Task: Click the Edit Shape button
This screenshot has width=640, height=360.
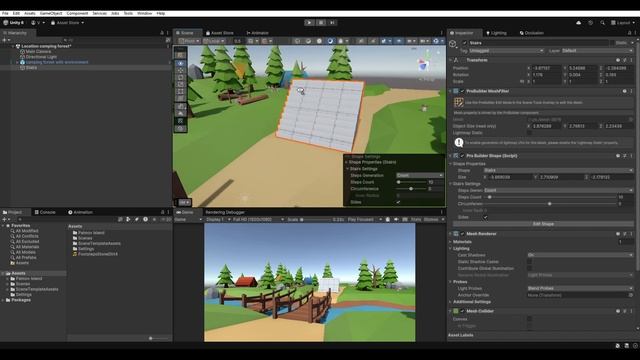Action: pyautogui.click(x=543, y=224)
